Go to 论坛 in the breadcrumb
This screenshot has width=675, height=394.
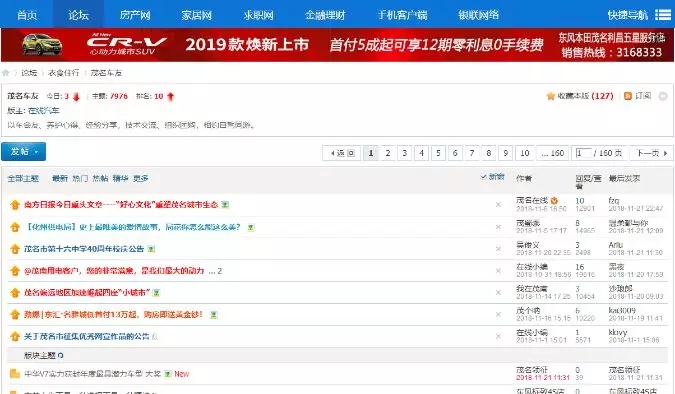tap(29, 73)
